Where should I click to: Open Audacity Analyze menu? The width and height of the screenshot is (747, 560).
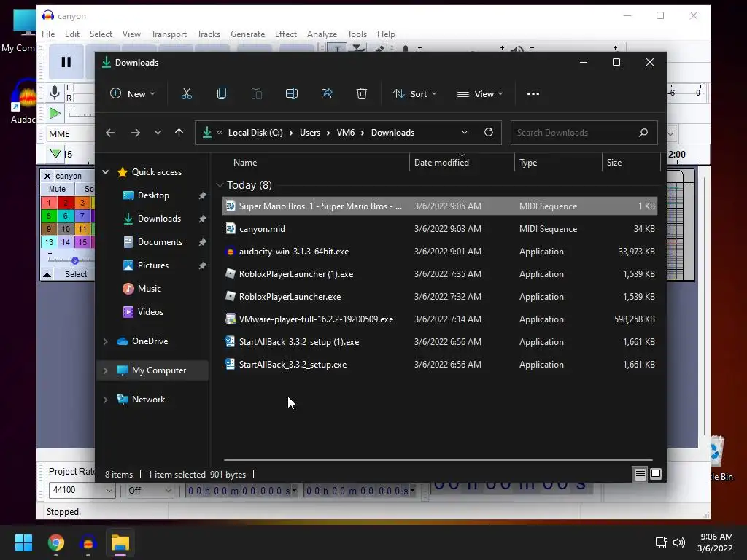[x=322, y=34]
